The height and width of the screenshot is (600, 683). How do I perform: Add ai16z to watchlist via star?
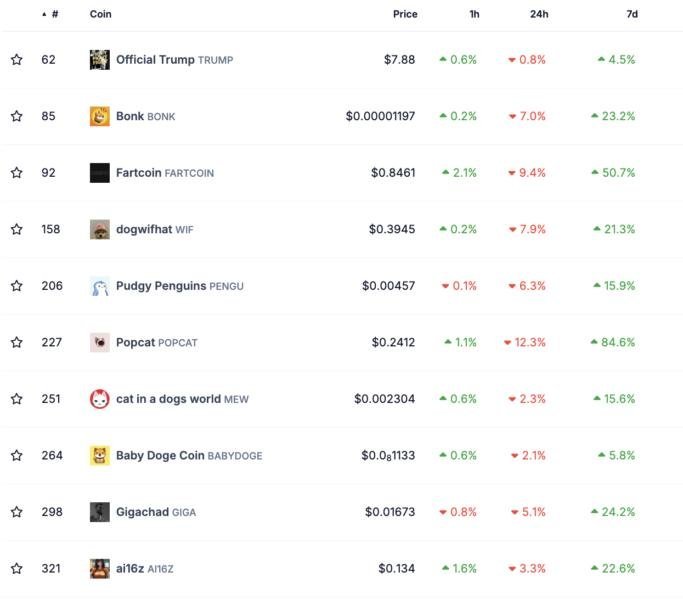pos(17,568)
